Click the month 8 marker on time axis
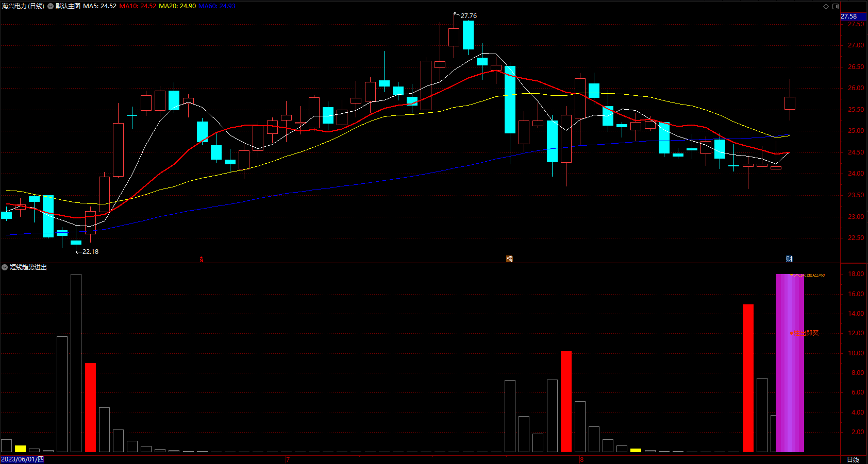The height and width of the screenshot is (464, 868). 581,459
